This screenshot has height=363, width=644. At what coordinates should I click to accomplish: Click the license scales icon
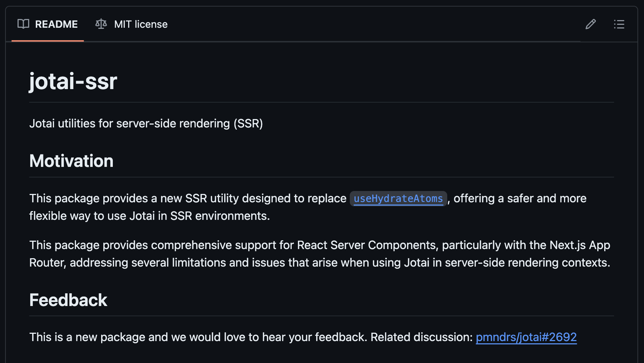click(x=101, y=24)
